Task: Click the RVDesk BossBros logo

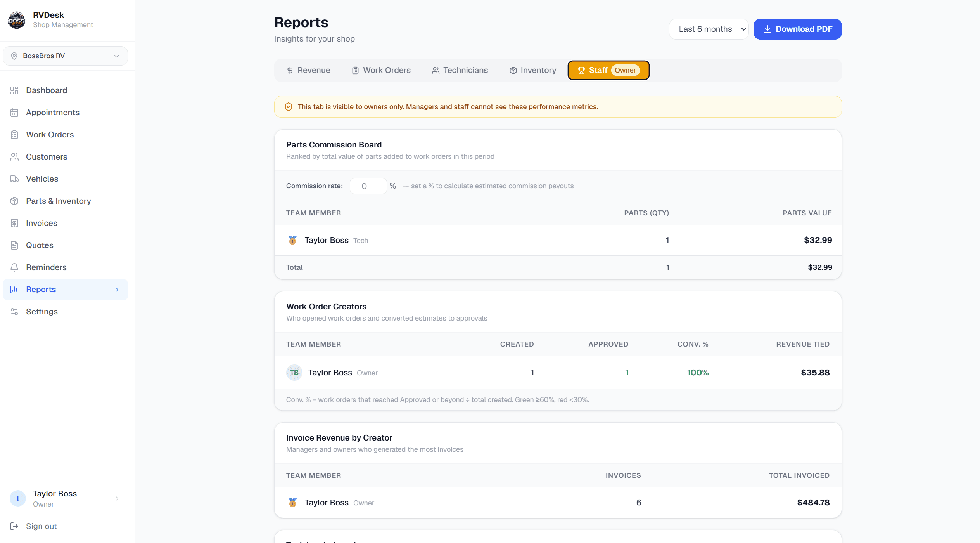Action: point(17,20)
